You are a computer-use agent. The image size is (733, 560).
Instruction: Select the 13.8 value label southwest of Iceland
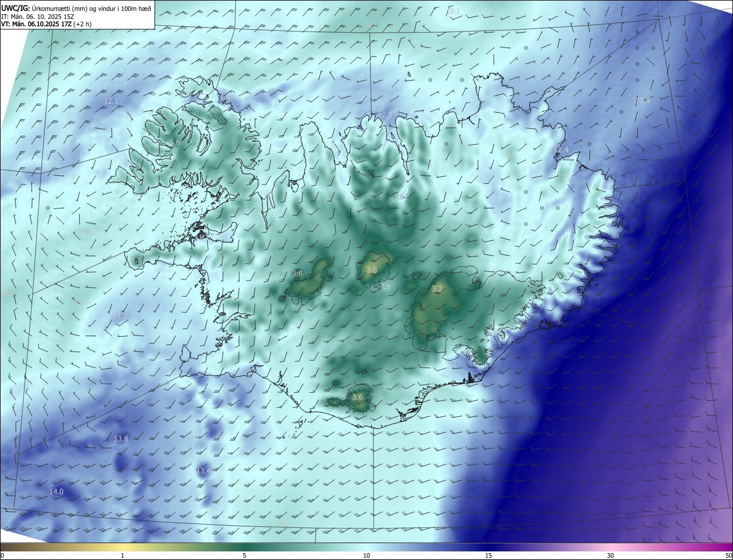pyautogui.click(x=121, y=439)
